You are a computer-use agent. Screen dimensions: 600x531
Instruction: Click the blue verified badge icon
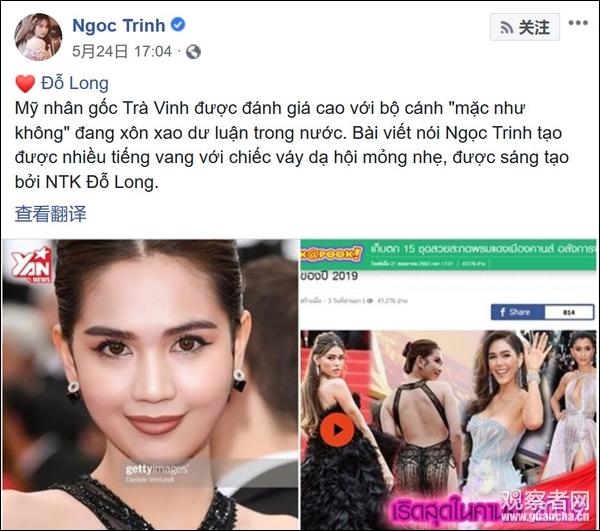pyautogui.click(x=178, y=25)
